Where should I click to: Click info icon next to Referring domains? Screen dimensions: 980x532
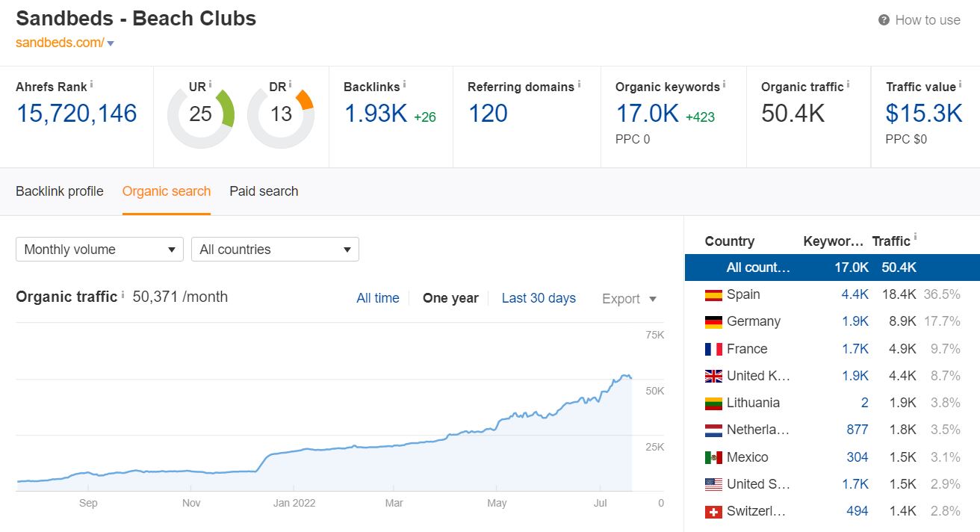(579, 84)
